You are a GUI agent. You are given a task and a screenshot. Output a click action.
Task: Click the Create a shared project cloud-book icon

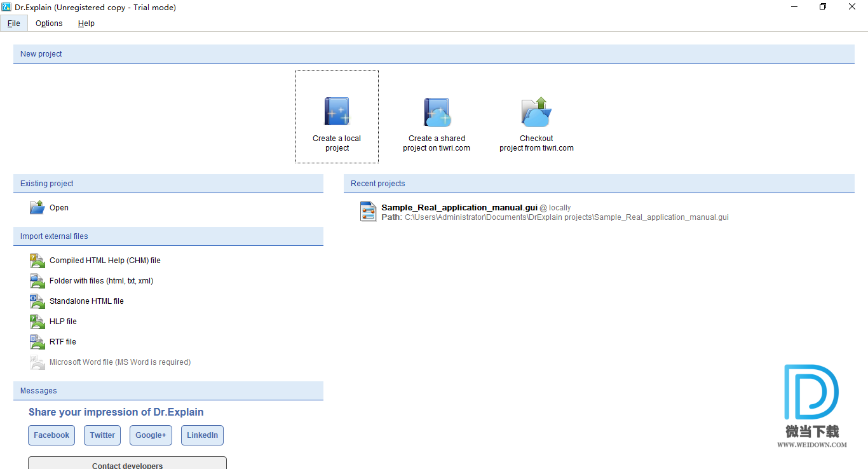437,112
